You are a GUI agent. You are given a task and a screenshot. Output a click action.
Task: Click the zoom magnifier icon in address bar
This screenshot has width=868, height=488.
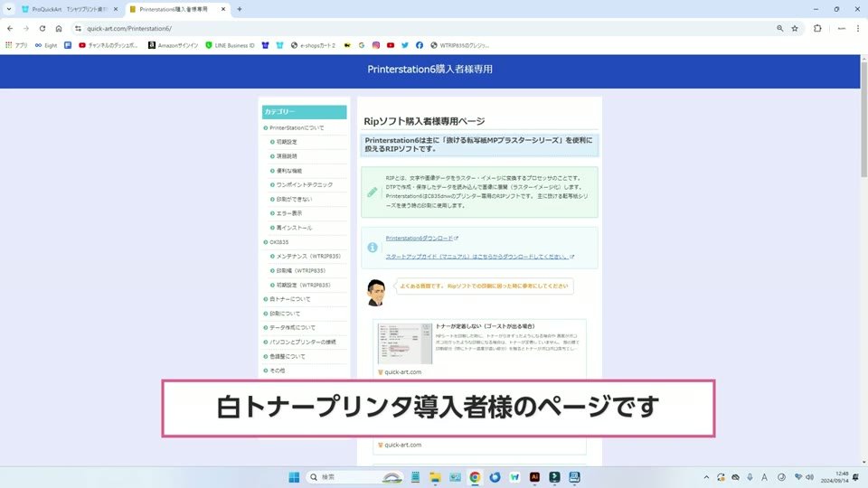(x=779, y=28)
